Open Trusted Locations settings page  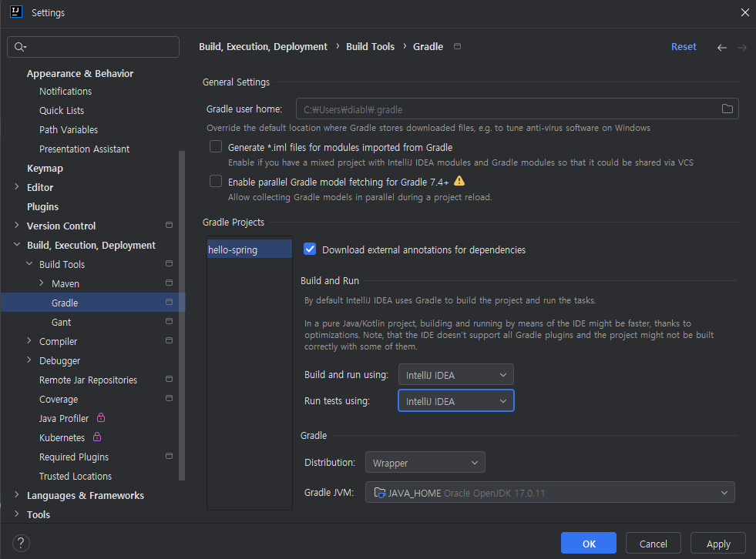click(x=76, y=476)
